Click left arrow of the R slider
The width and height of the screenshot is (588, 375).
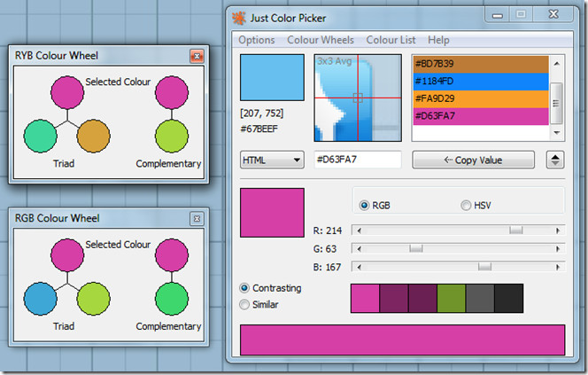click(x=359, y=230)
